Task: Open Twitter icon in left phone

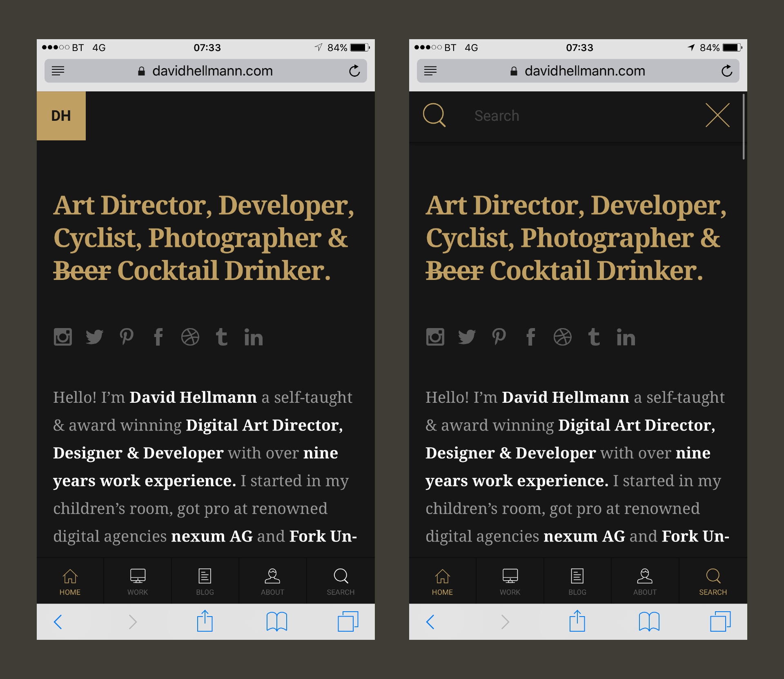Action: tap(94, 337)
